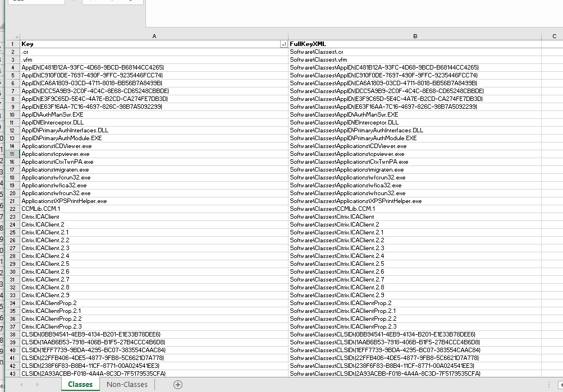Select Software\Classes\Citrix.ICAClient.2.7 cell
The height and width of the screenshot is (392, 563).
click(415, 280)
